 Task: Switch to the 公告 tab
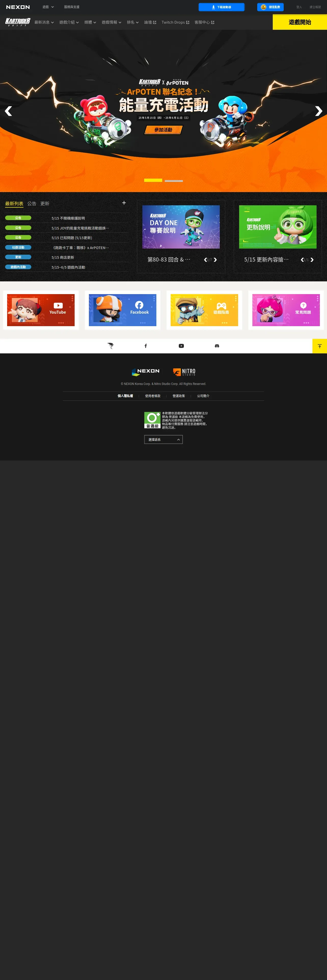click(x=32, y=204)
